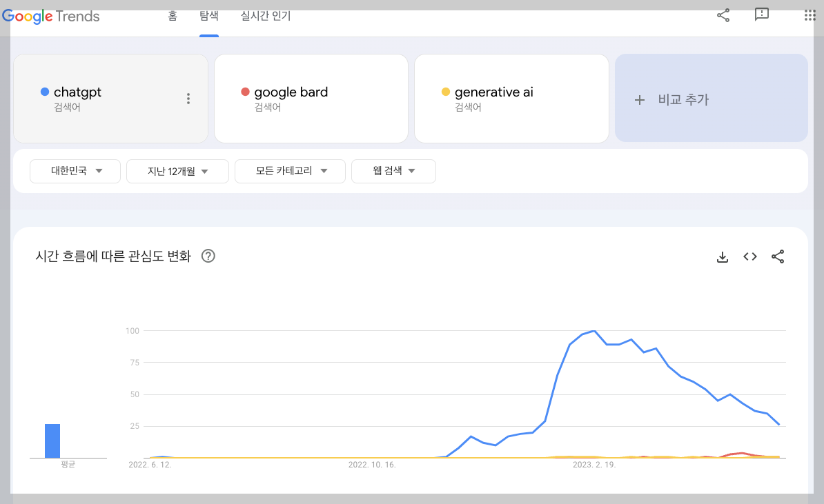
Task: Open the embed code for the chart
Action: (750, 256)
